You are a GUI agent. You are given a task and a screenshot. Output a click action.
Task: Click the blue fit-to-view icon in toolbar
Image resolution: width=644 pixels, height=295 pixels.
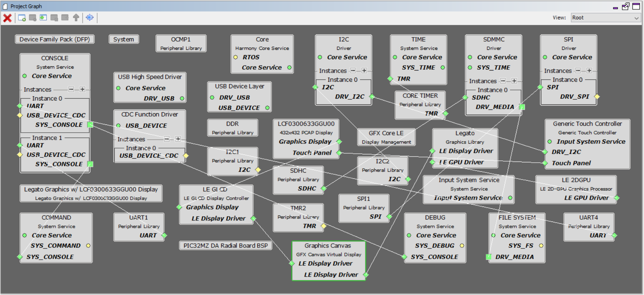[90, 18]
